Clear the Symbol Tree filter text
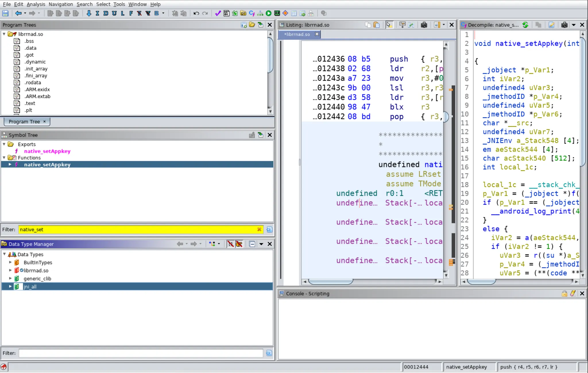This screenshot has height=373, width=588. pos(259,229)
